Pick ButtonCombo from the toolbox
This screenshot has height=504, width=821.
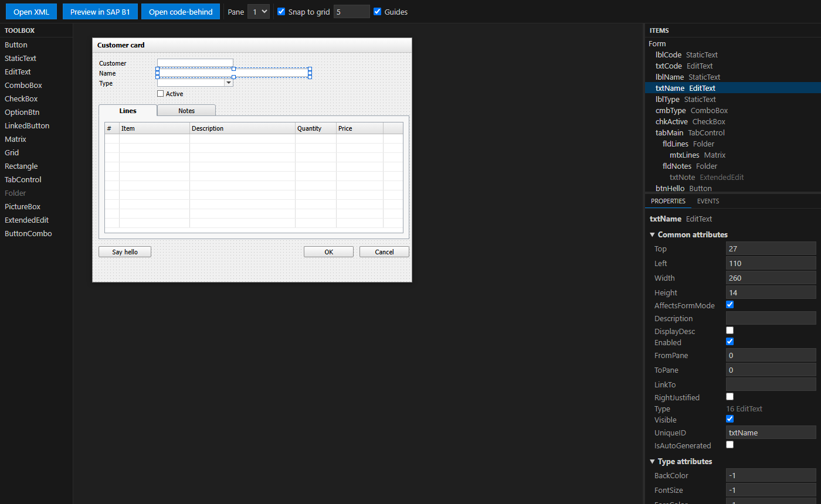[36, 233]
